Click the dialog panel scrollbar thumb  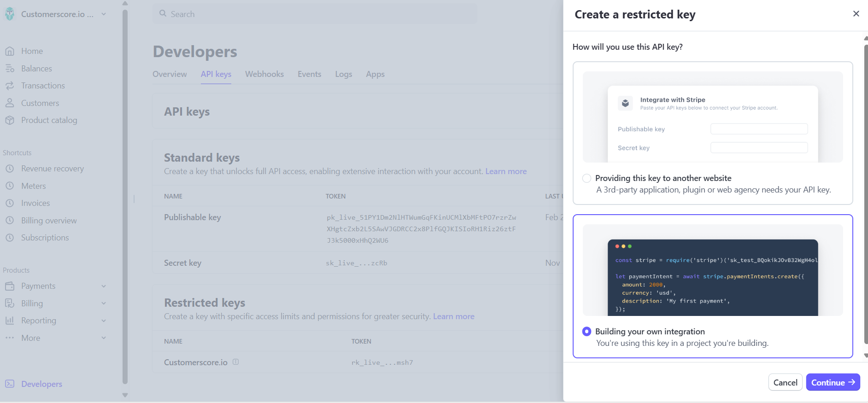pos(866,193)
